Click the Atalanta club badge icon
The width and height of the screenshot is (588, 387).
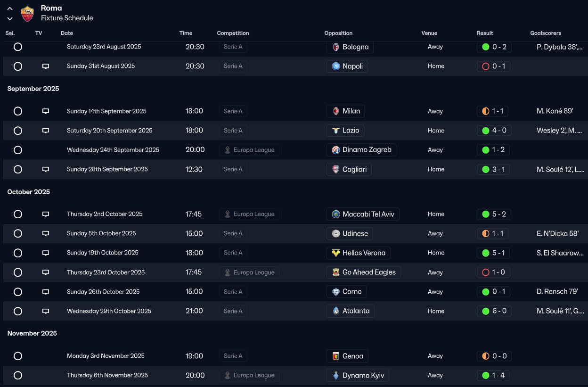[x=336, y=311]
